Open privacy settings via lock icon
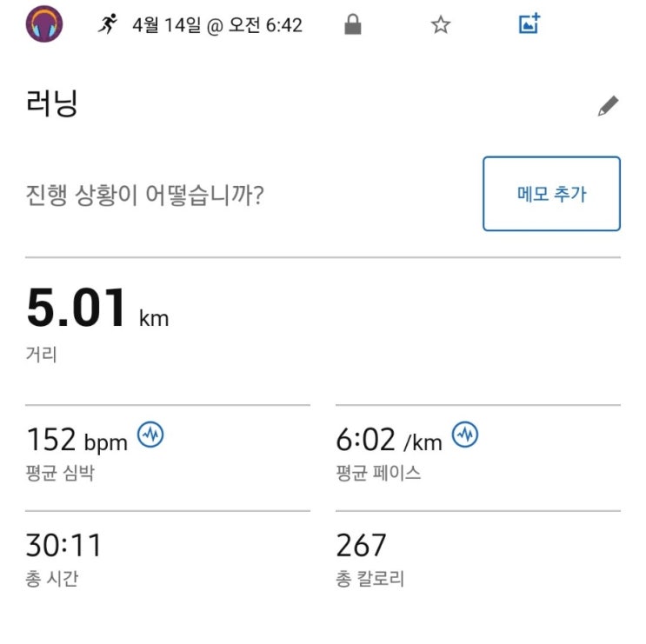Viewport: 646px width, 644px height. point(352,25)
